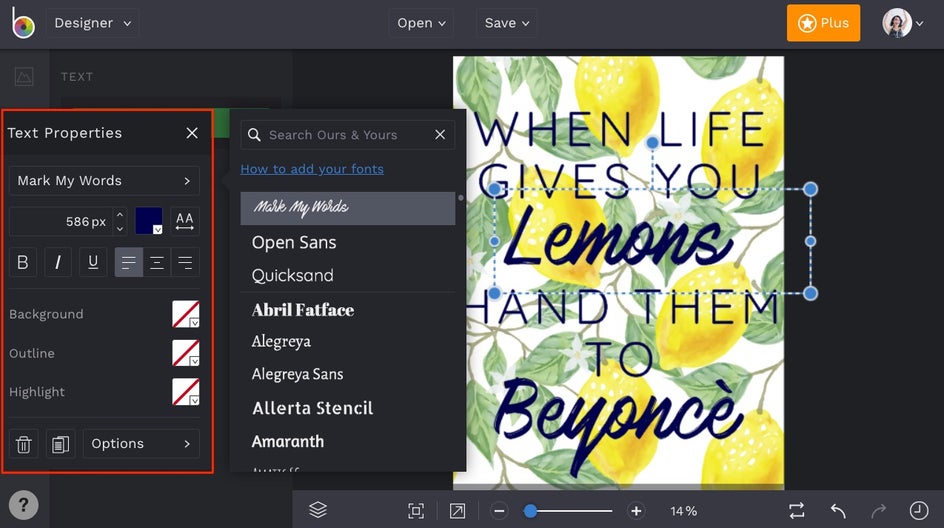Click the delete trash icon
The height and width of the screenshot is (528, 944).
[25, 444]
